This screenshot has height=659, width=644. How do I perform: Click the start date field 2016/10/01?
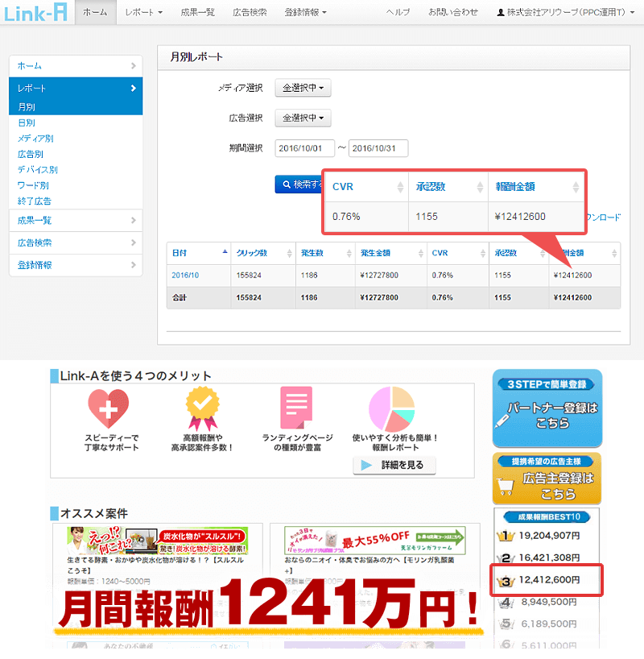[304, 148]
